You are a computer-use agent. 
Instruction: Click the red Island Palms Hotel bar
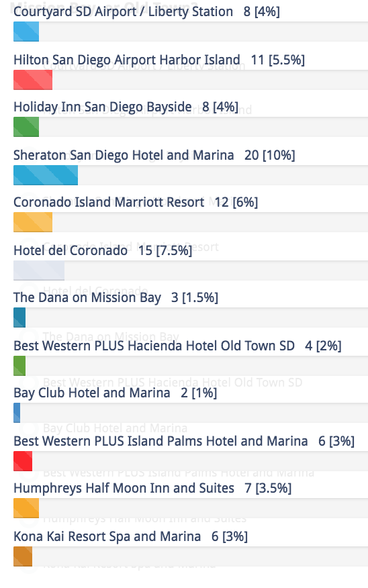coord(23,461)
